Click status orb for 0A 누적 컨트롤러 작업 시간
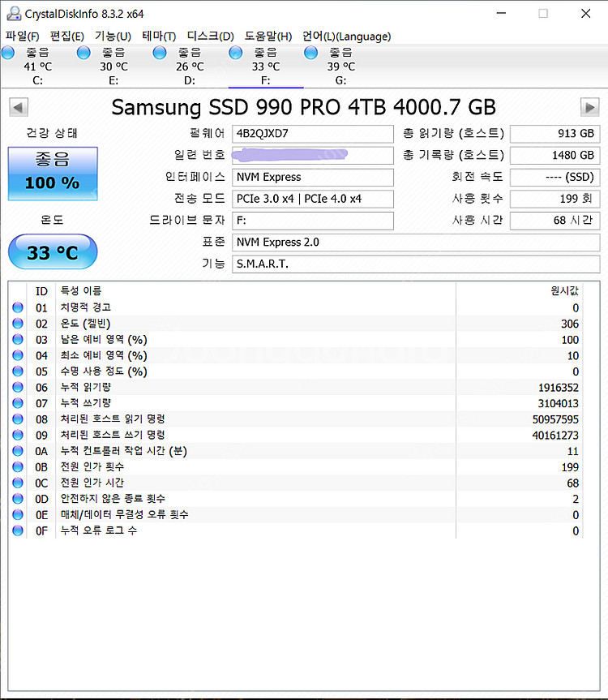The image size is (608, 700). point(18,451)
